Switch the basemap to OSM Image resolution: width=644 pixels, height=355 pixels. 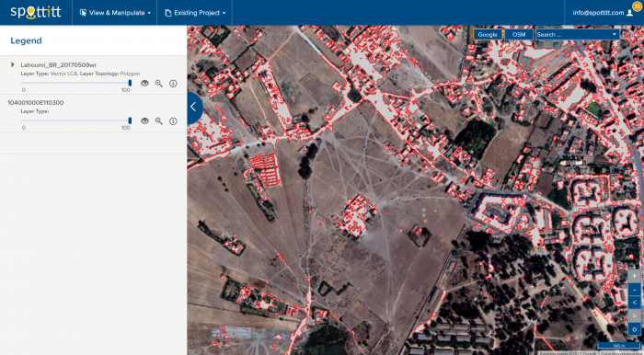tap(519, 34)
